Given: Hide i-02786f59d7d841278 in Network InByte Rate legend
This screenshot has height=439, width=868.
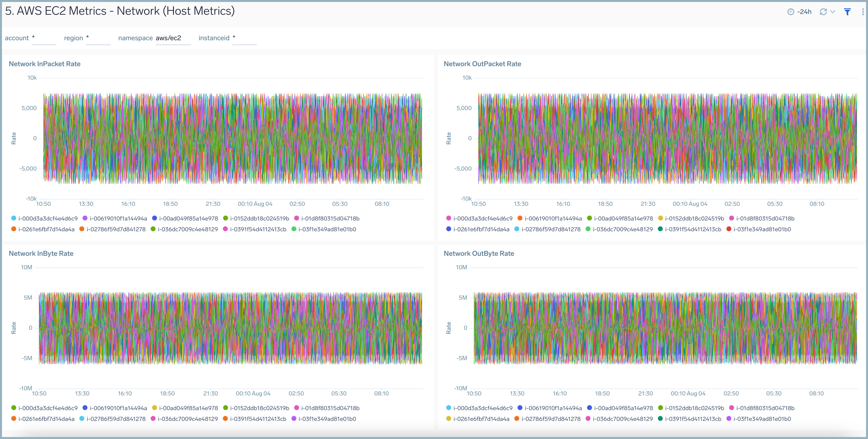Looking at the screenshot, I should [x=117, y=419].
